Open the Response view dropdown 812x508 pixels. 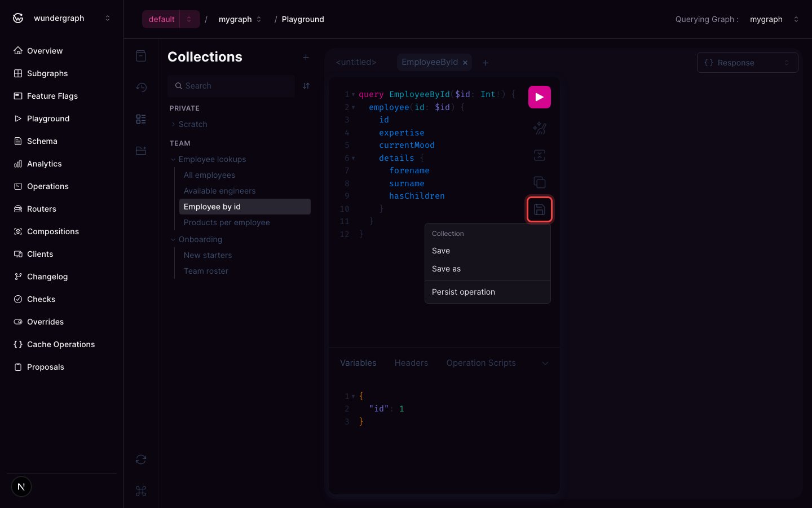pyautogui.click(x=747, y=63)
